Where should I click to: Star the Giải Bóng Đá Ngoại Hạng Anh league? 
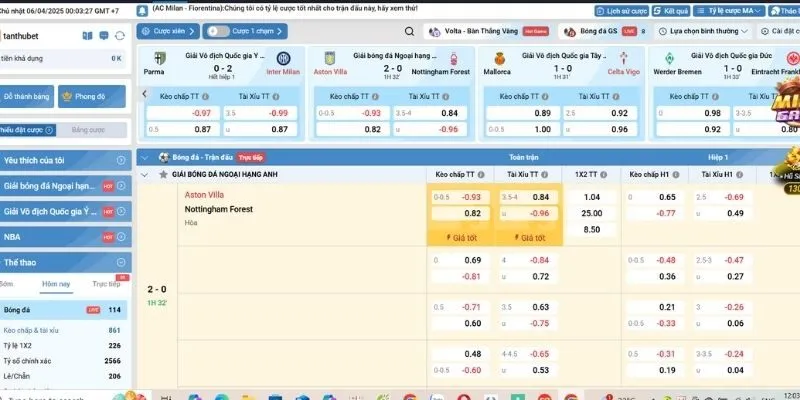coord(162,173)
